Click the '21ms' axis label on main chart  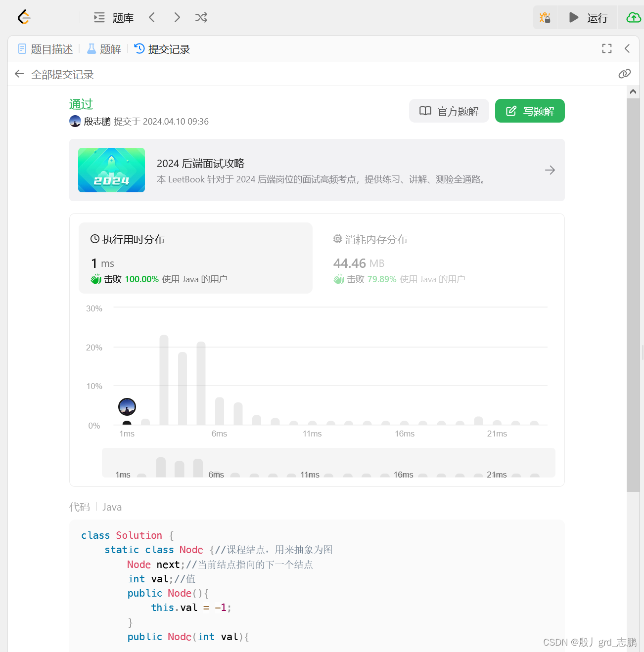tap(497, 434)
